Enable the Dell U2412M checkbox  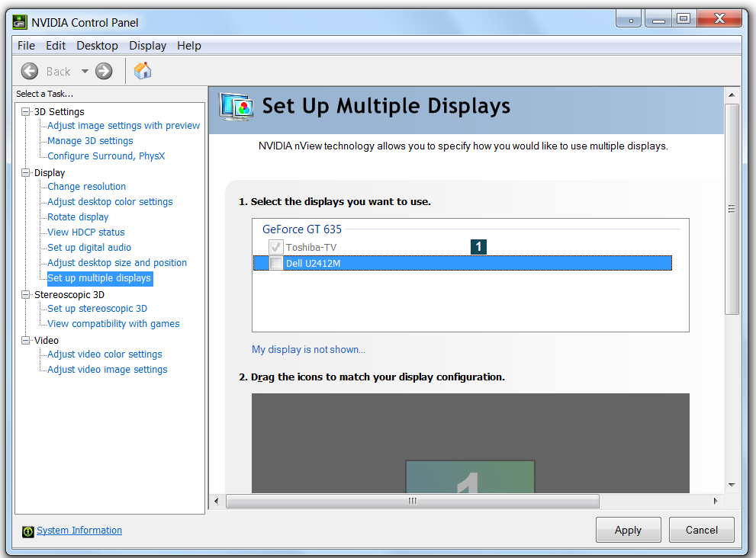point(276,263)
